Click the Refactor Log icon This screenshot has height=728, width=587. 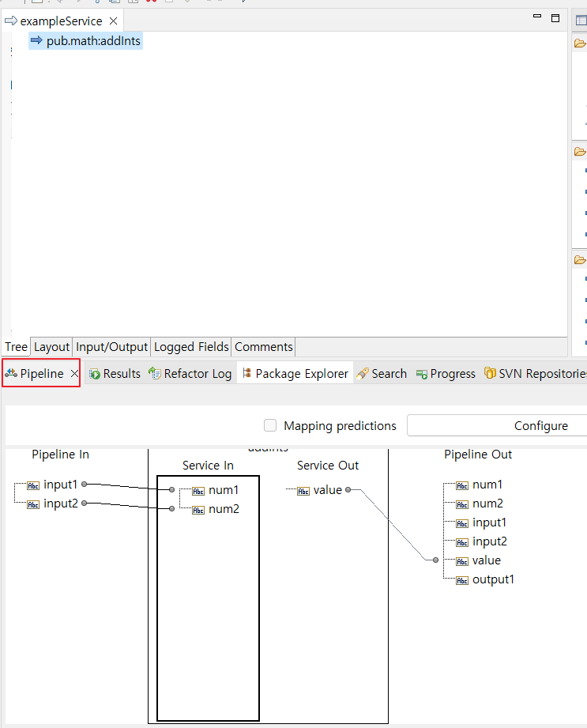point(155,373)
